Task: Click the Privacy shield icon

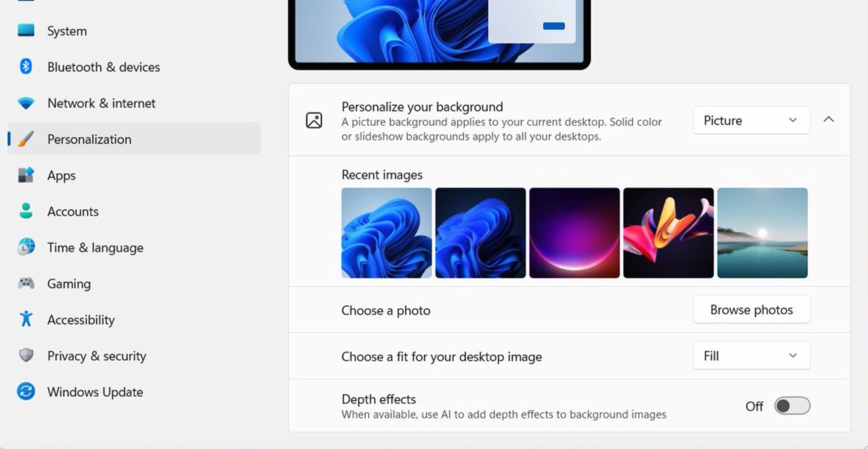Action: coord(26,355)
